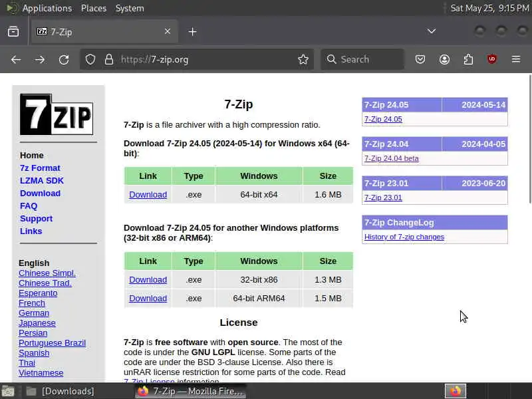Open the FAQ sidebar link
Screen dimensions: 532x399
29,206
